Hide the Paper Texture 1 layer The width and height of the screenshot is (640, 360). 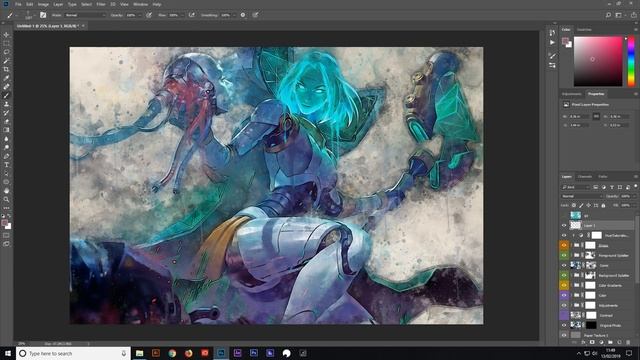[x=564, y=335]
